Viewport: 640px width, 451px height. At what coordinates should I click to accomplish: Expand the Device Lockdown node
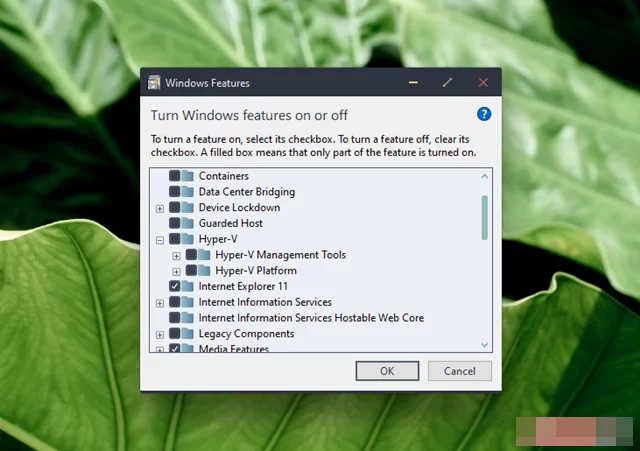160,208
